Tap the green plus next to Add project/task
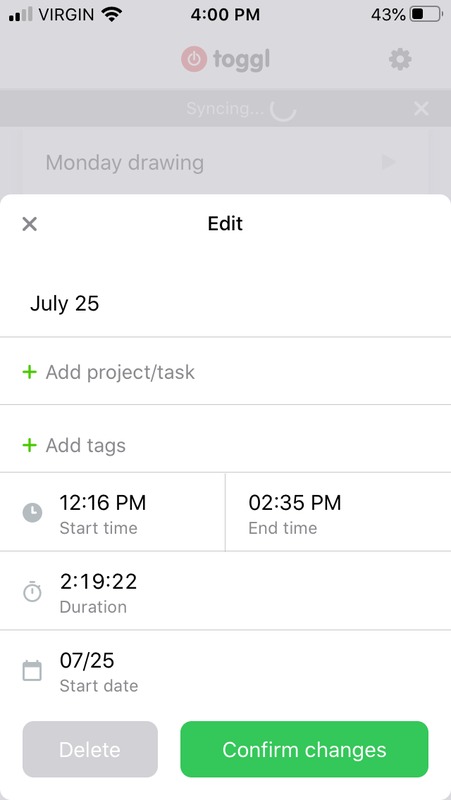The image size is (451, 800). coord(30,372)
